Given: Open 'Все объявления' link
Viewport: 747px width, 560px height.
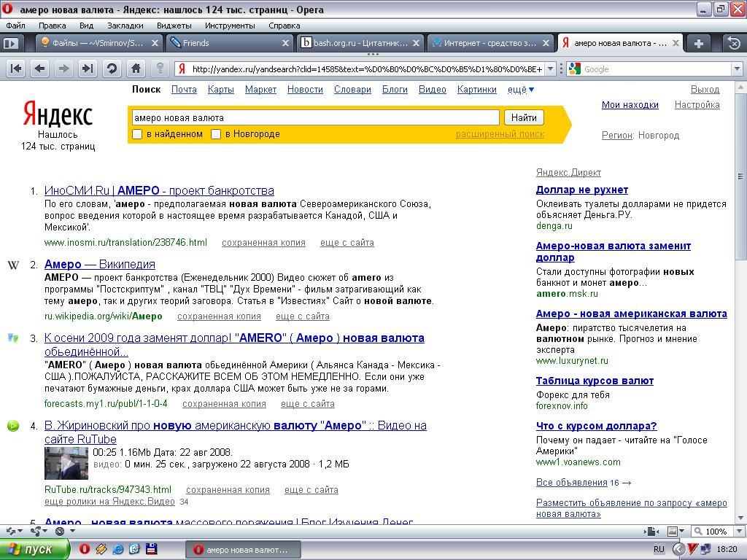Looking at the screenshot, I should [x=572, y=483].
